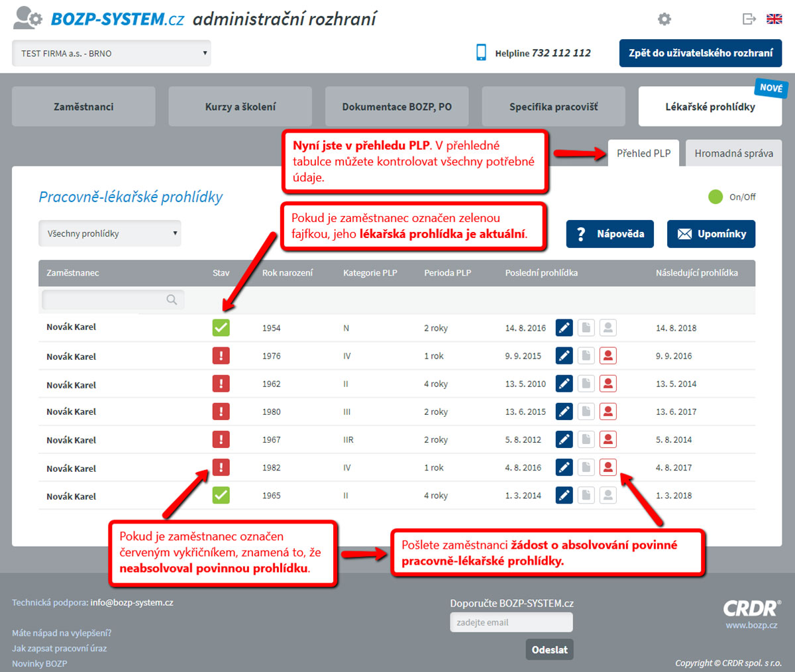Screen dimensions: 795x672
Task: Edit the examination for employee born 1967
Action: pos(564,439)
